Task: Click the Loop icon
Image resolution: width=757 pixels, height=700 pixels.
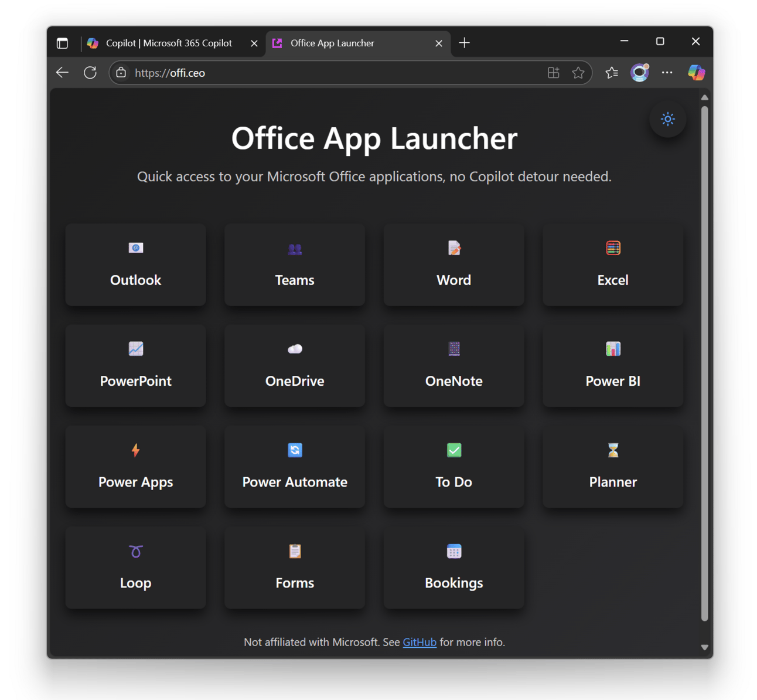Action: tap(135, 551)
